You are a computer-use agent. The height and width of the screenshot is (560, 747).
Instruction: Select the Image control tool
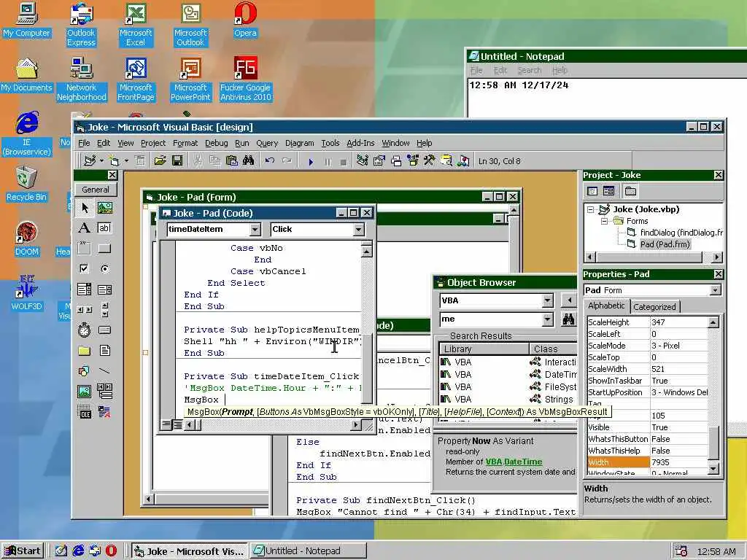(85, 391)
